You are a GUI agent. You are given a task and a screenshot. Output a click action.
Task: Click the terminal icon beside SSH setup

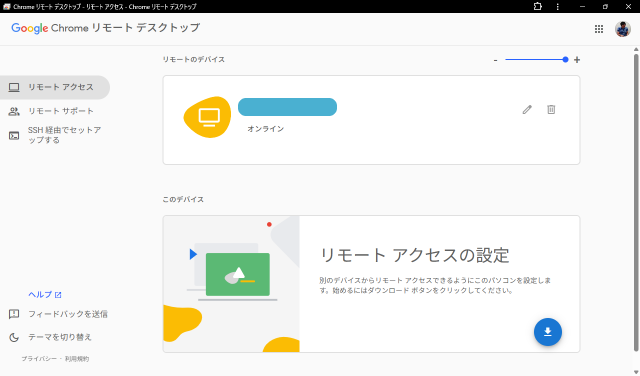(x=14, y=136)
